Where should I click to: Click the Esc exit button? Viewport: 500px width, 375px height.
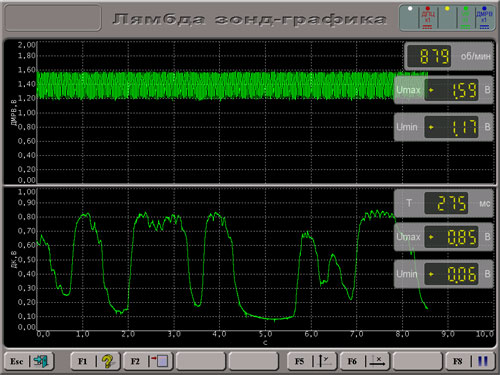[29, 361]
